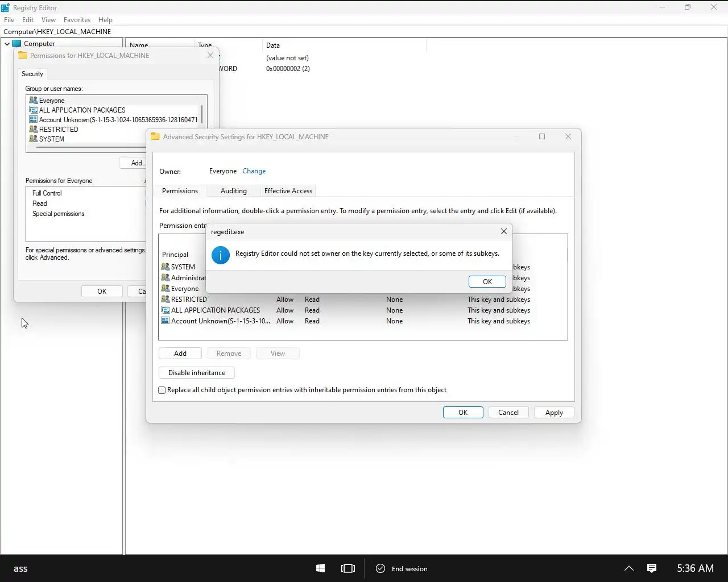
Task: Click the SYSTEM icon in Group or user names
Action: pyautogui.click(x=33, y=139)
